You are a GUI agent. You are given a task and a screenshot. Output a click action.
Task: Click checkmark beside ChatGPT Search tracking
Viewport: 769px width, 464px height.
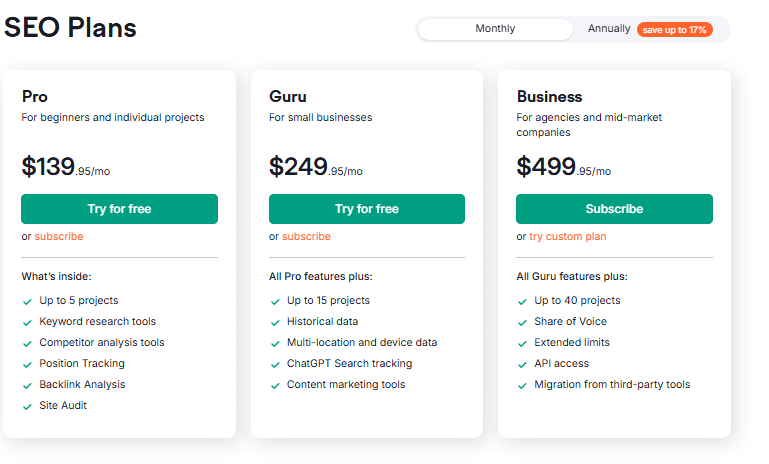click(275, 365)
